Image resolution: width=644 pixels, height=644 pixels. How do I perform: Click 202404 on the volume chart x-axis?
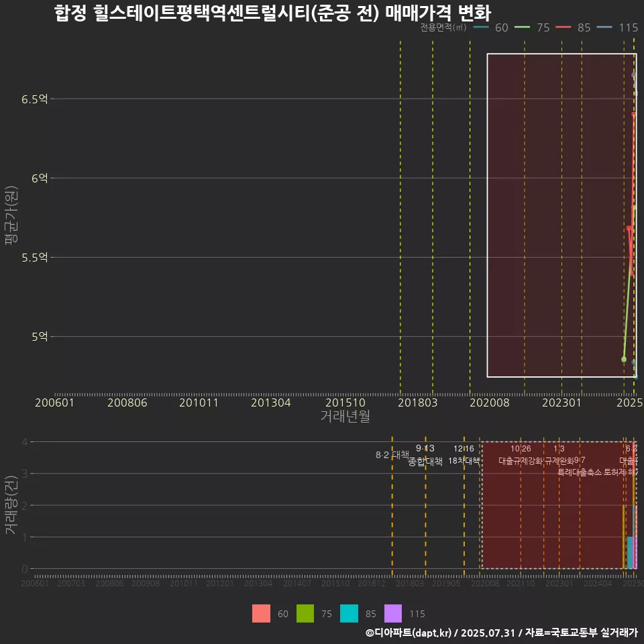click(x=598, y=583)
